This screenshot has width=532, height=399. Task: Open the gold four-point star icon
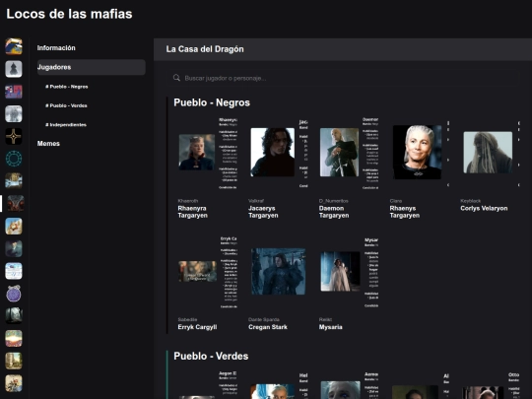point(14,136)
